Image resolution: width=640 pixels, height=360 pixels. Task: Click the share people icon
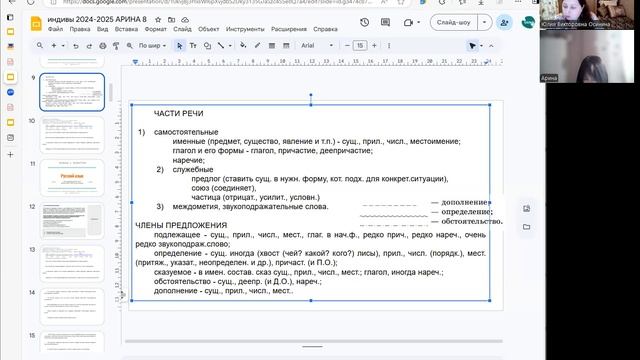point(504,22)
